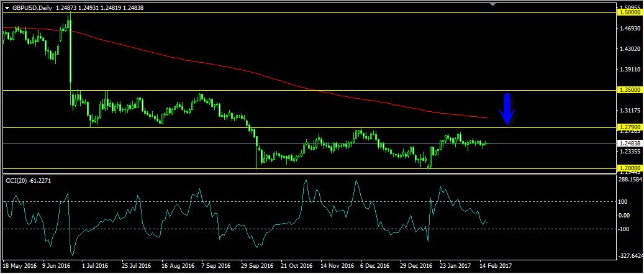
Task: Click the 1.43020 price scale value
Action: pos(630,49)
